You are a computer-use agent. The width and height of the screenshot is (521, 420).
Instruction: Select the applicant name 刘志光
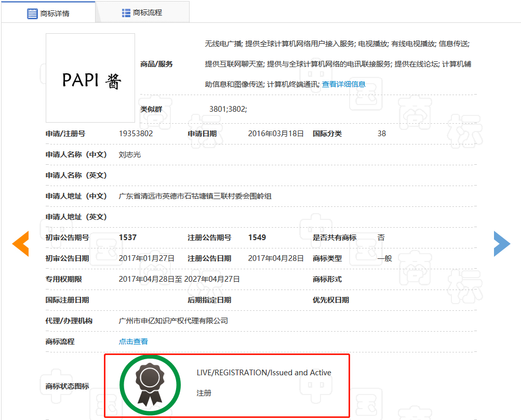pyautogui.click(x=129, y=154)
